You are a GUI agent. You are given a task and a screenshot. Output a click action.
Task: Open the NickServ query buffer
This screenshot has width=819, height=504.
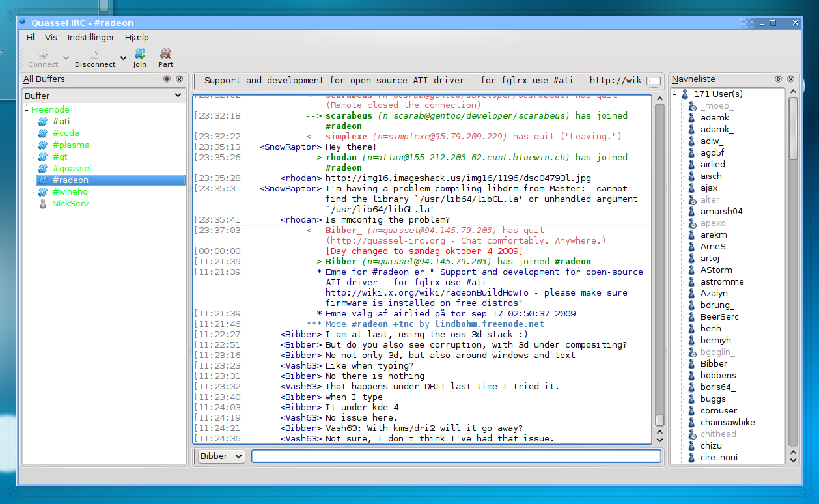coord(70,204)
